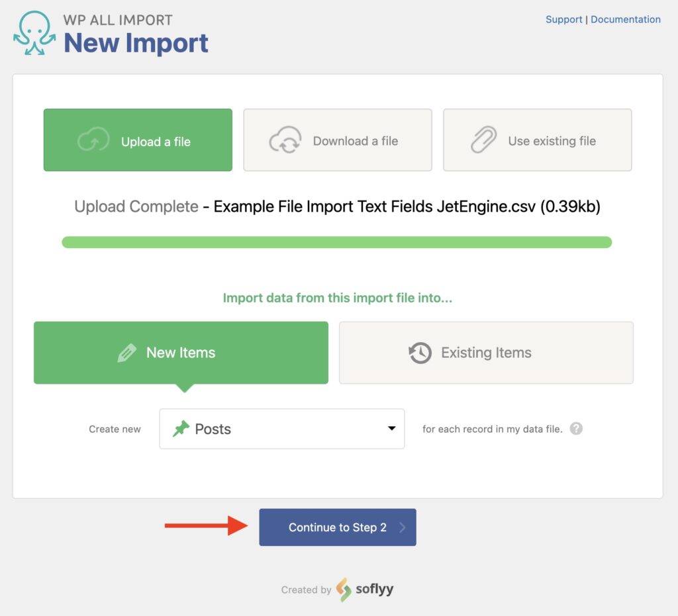The image size is (678, 616).
Task: Open the help tooltip question mark icon
Action: point(576,429)
